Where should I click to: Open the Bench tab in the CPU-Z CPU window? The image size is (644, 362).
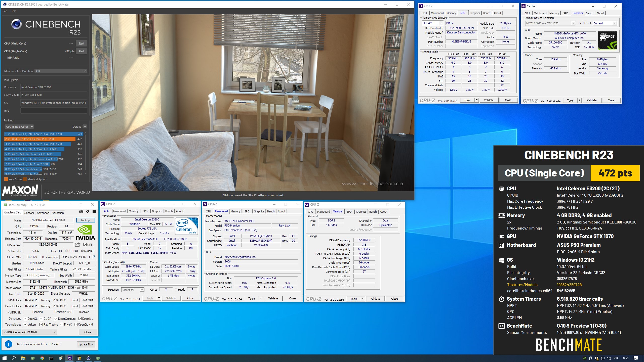169,211
